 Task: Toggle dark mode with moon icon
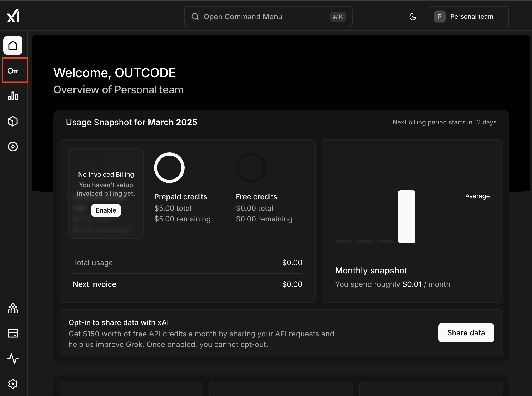413,17
